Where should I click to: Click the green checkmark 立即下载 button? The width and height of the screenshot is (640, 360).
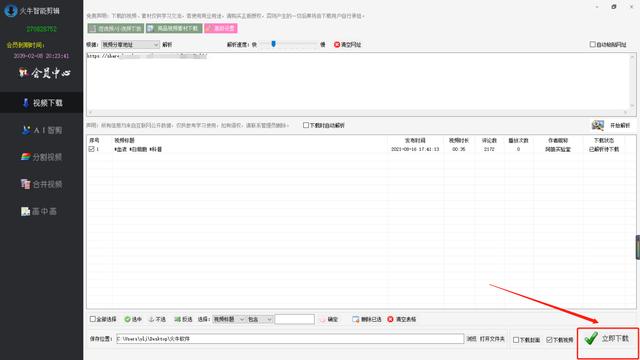pyautogui.click(x=607, y=339)
